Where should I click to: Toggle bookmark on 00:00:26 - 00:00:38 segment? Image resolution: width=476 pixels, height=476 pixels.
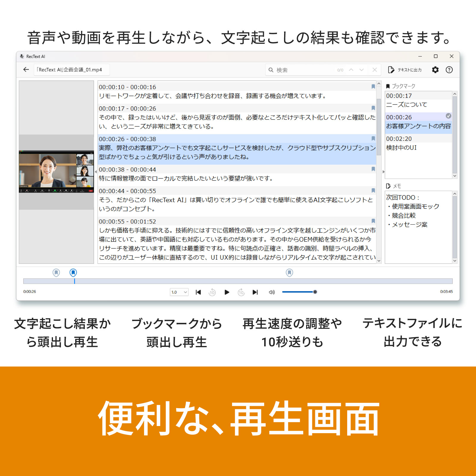373,138
